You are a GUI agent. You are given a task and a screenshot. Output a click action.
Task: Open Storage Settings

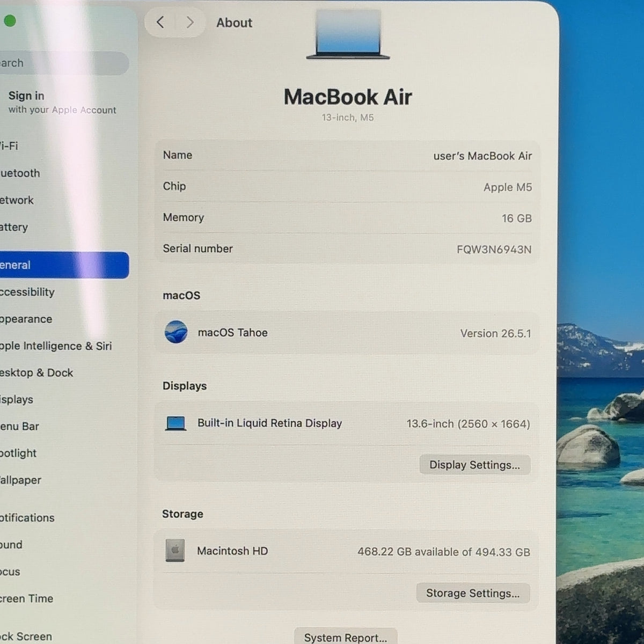pos(473,593)
